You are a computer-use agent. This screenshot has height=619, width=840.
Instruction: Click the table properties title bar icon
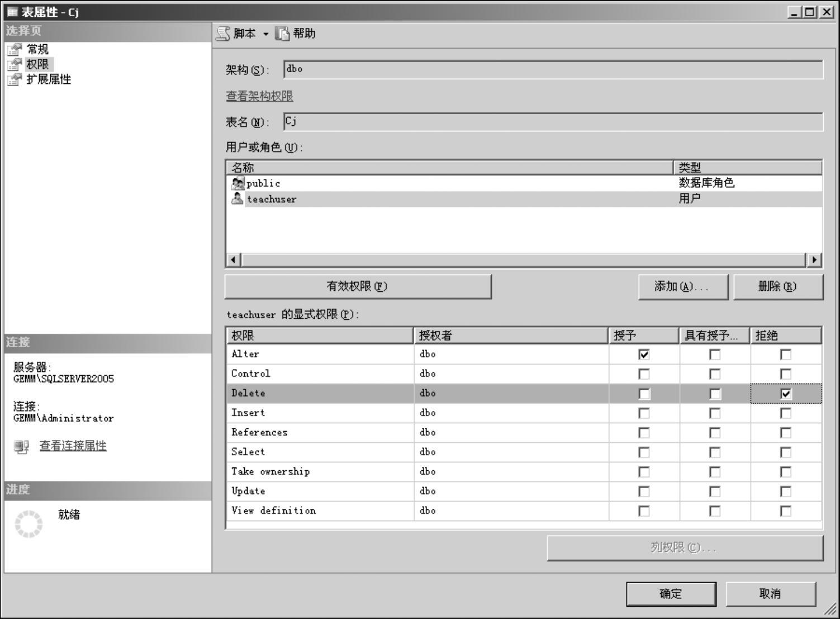coord(12,12)
